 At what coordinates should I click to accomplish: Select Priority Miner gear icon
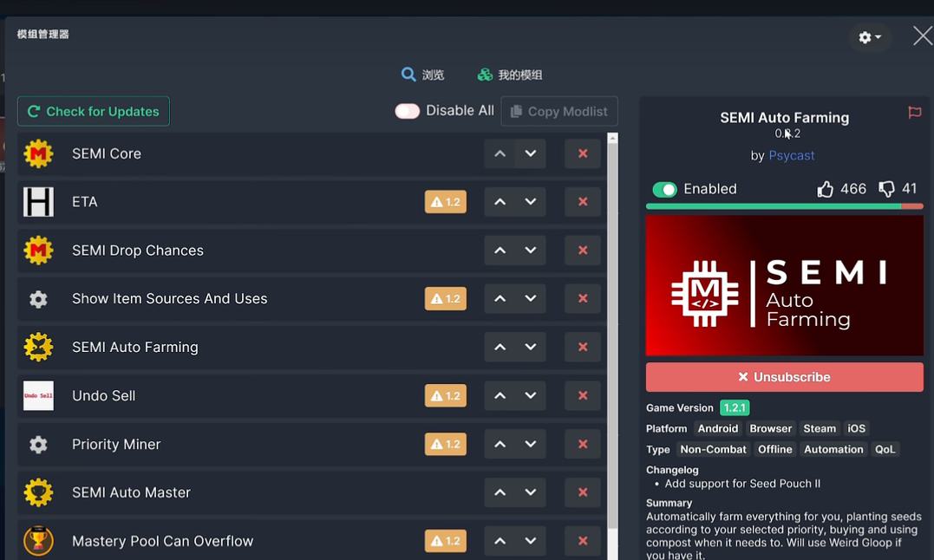[x=38, y=445]
